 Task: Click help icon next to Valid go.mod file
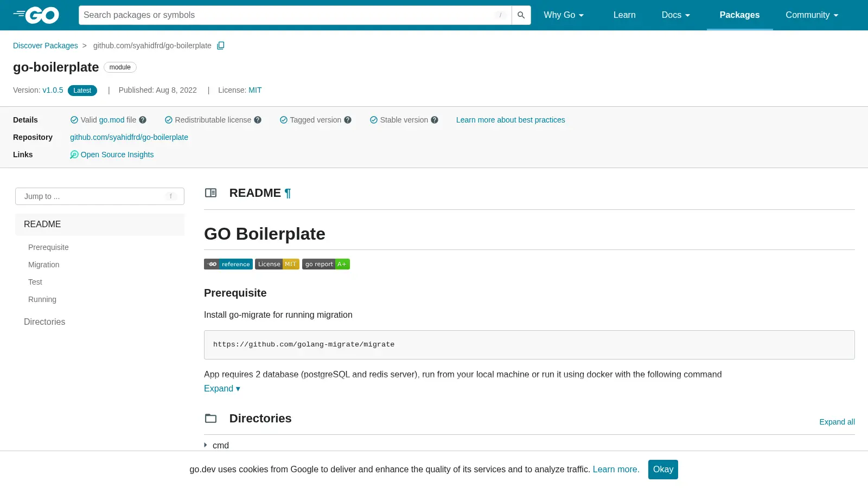pyautogui.click(x=143, y=120)
